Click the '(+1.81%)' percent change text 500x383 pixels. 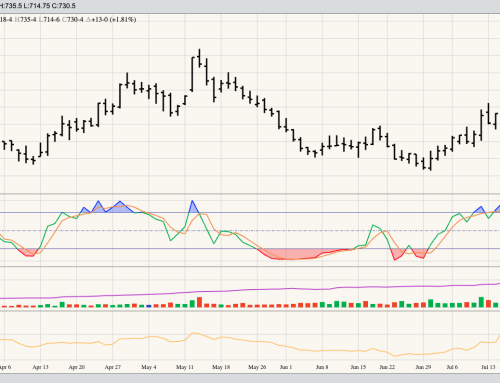pyautogui.click(x=123, y=20)
